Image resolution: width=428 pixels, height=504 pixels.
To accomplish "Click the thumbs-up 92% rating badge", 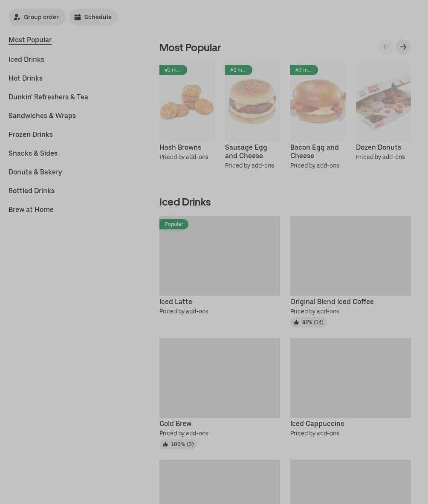I will tap(309, 322).
